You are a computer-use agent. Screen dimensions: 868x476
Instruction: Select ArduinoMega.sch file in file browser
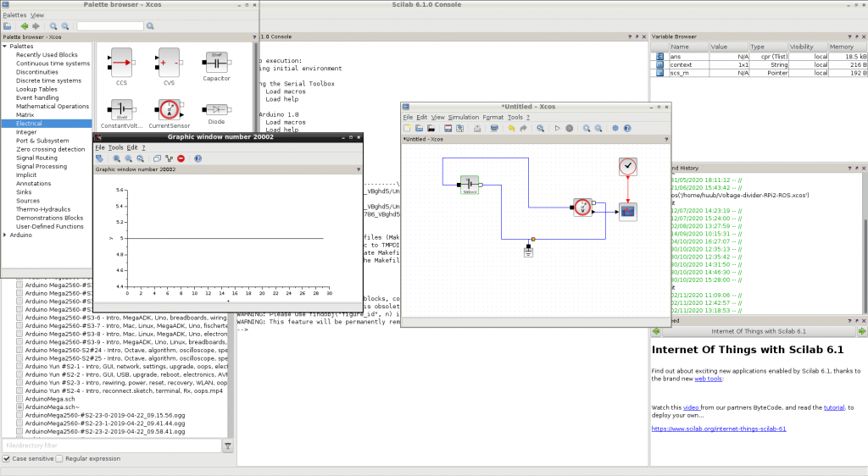[50, 399]
